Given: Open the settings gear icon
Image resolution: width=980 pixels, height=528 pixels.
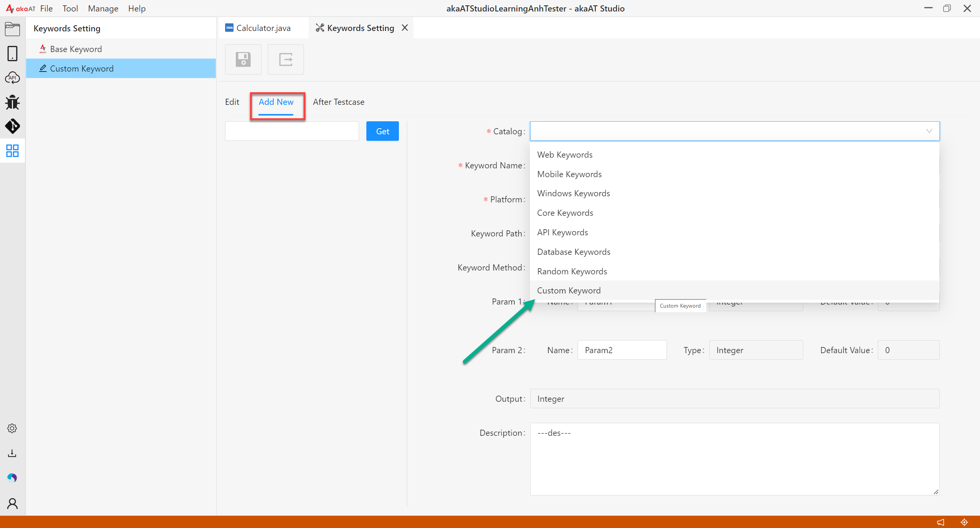Looking at the screenshot, I should click(12, 428).
